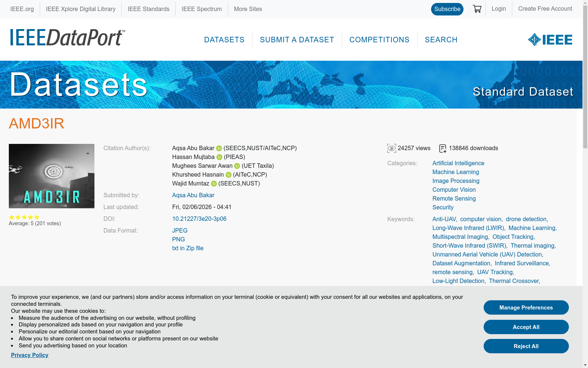Screen dimensions: 588x368
Task: Open SUBMIT A DATASET menu item
Action: point(297,40)
